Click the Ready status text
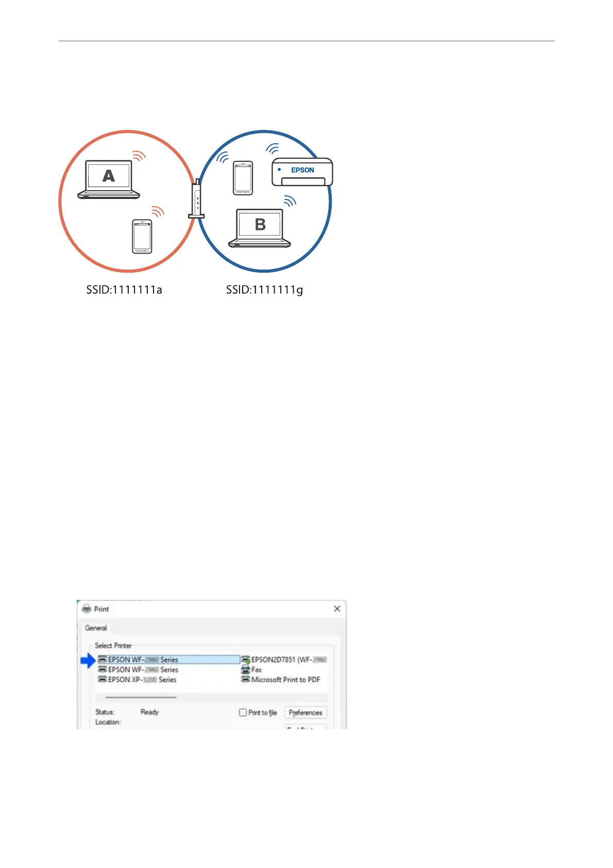The image size is (613, 868). [149, 712]
